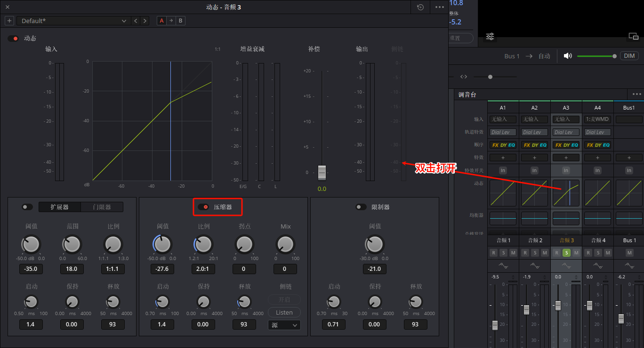
Task: Select the B comparison state
Action: (180, 21)
